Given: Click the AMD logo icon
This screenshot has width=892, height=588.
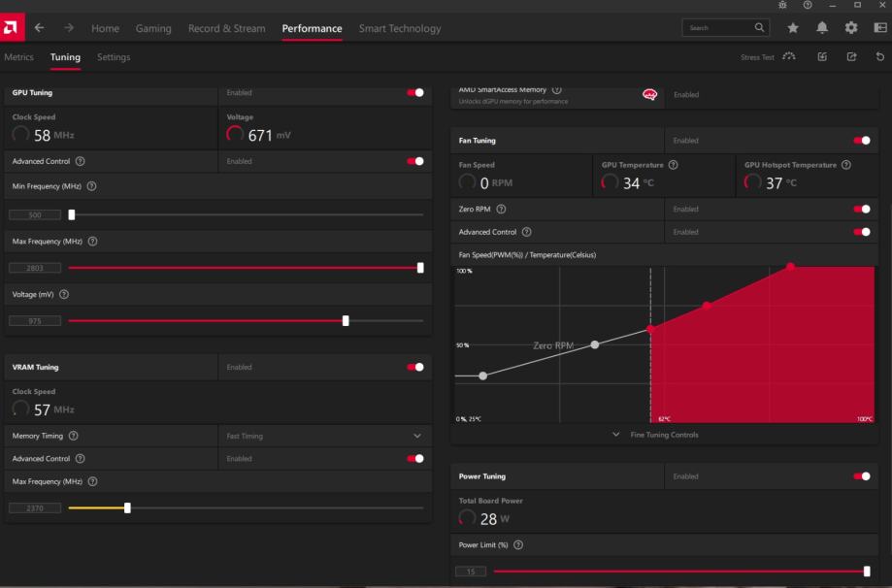Looking at the screenshot, I should 13,28.
